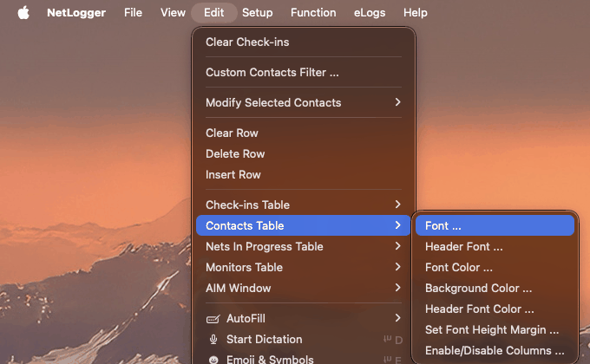Expand Modify Selected Contacts submenu
Image resolution: width=590 pixels, height=364 pixels.
pos(304,102)
